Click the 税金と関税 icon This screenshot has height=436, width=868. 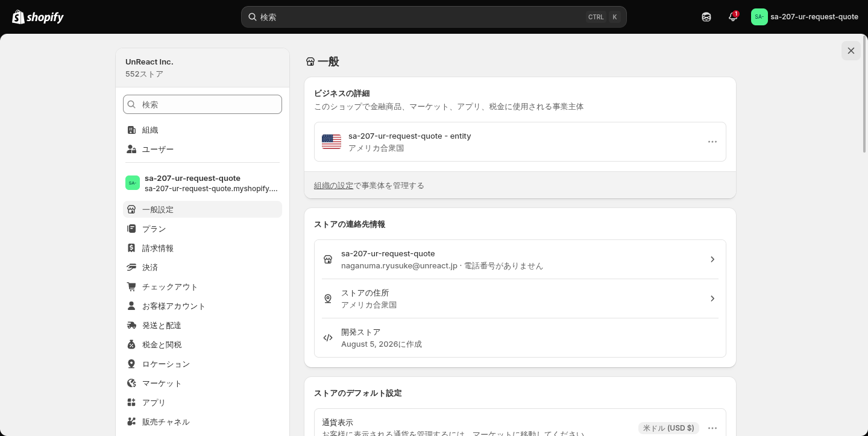coord(131,344)
